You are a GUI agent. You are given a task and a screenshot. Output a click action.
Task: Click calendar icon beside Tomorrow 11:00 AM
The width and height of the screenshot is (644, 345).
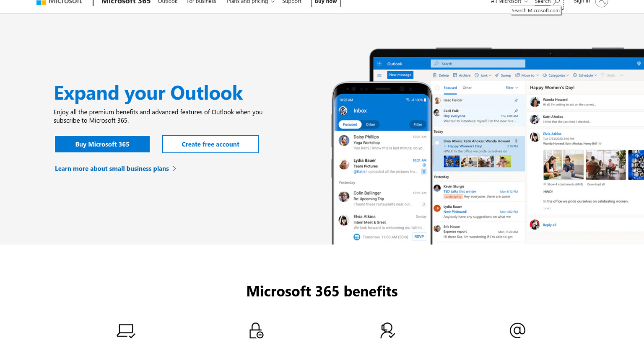(357, 237)
